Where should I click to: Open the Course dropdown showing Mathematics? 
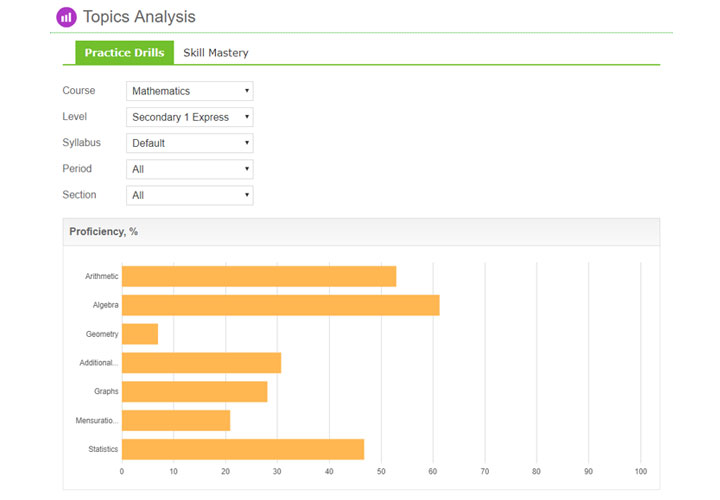point(190,91)
